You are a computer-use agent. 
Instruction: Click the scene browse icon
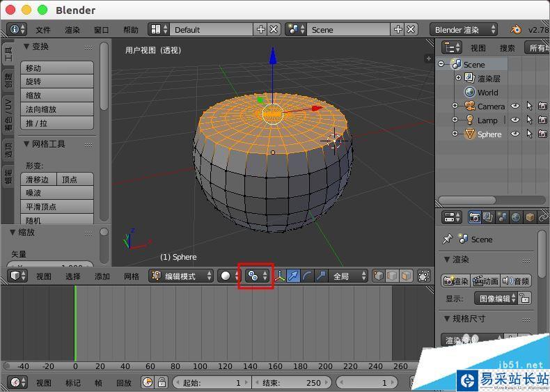click(297, 29)
